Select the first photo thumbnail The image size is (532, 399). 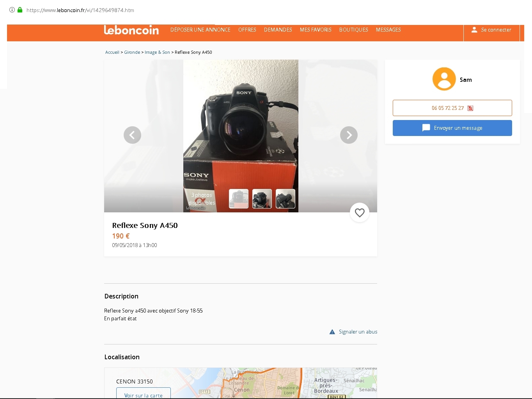pos(239,199)
